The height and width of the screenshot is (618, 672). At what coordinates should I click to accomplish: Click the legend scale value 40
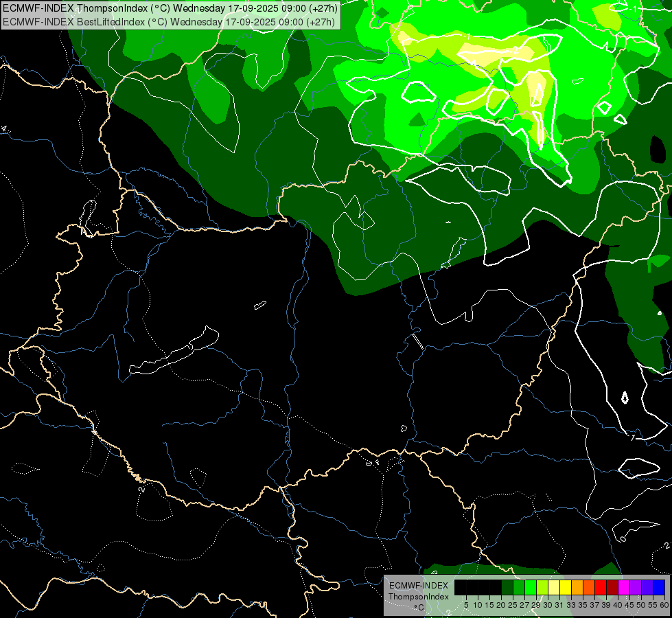click(x=618, y=605)
